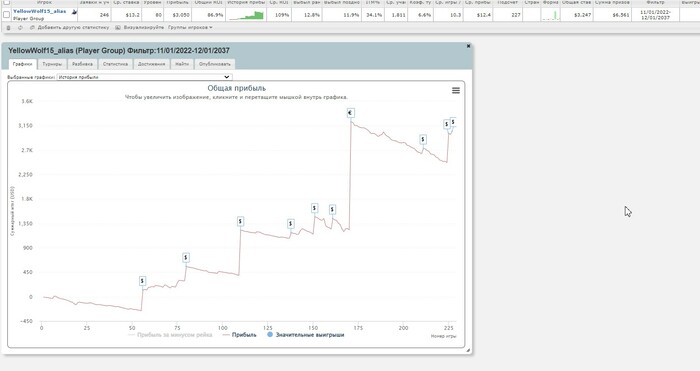Click the 34.1% ITM cell
Screen dimensions: 700x371
(x=374, y=15)
